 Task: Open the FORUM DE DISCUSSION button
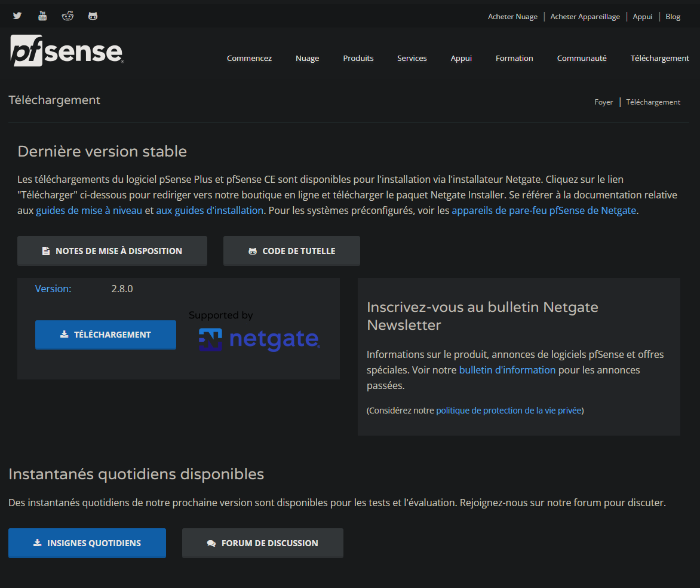263,543
